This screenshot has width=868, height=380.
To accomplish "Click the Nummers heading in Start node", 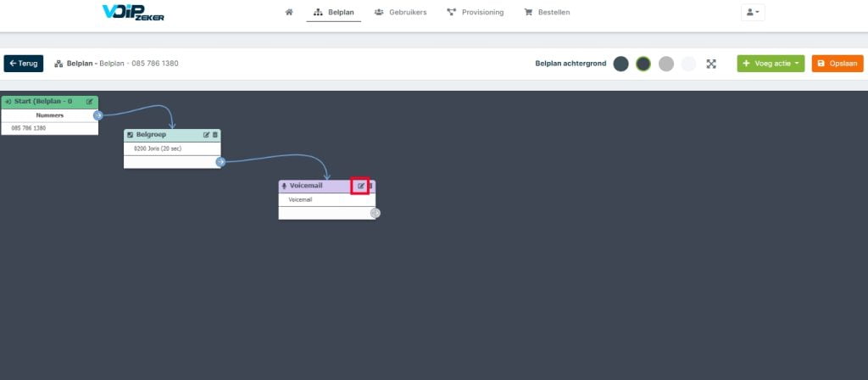I will pos(50,115).
